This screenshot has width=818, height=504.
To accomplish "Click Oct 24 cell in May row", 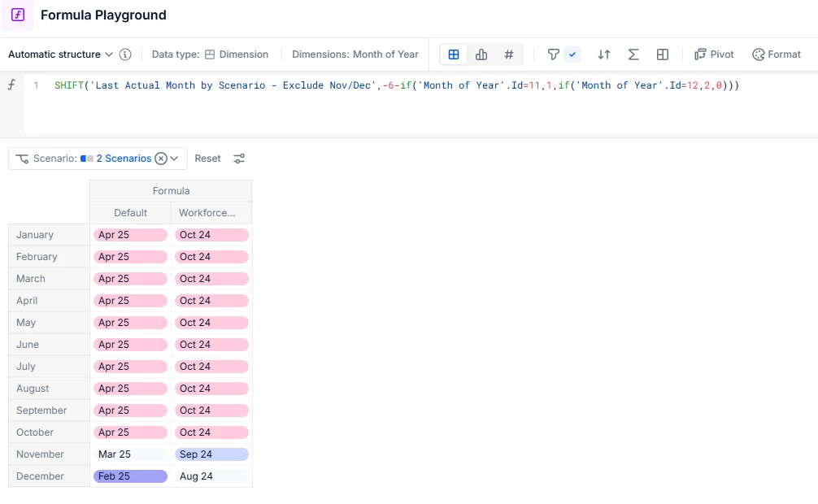I will click(x=211, y=323).
